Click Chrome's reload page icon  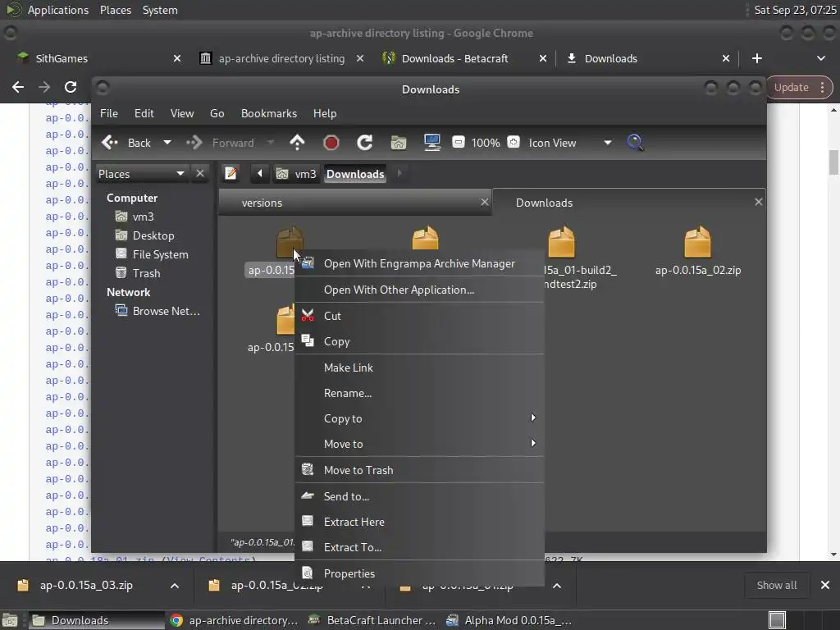[x=71, y=87]
